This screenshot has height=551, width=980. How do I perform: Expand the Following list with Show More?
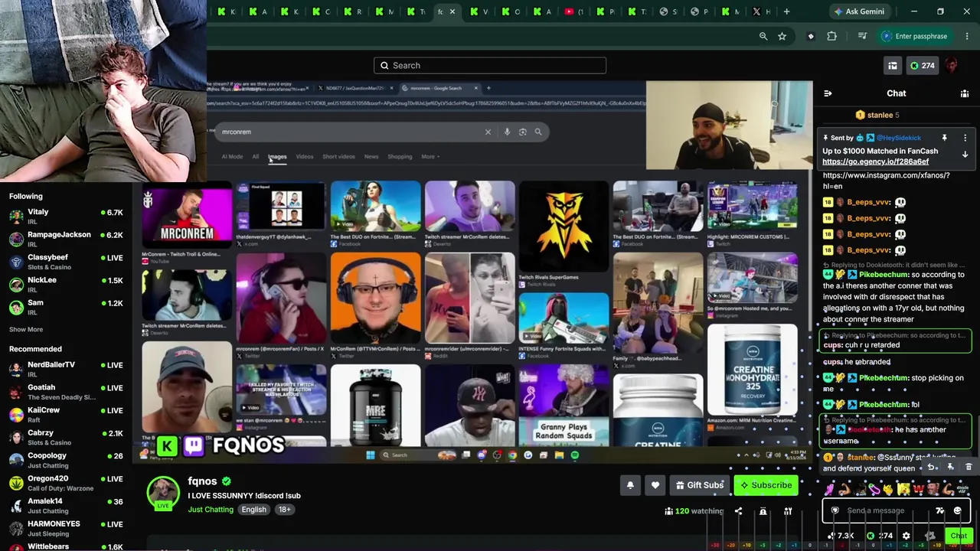pyautogui.click(x=26, y=329)
